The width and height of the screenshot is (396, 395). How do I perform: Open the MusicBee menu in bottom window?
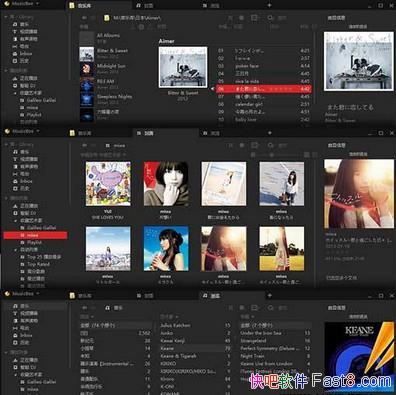pos(22,294)
